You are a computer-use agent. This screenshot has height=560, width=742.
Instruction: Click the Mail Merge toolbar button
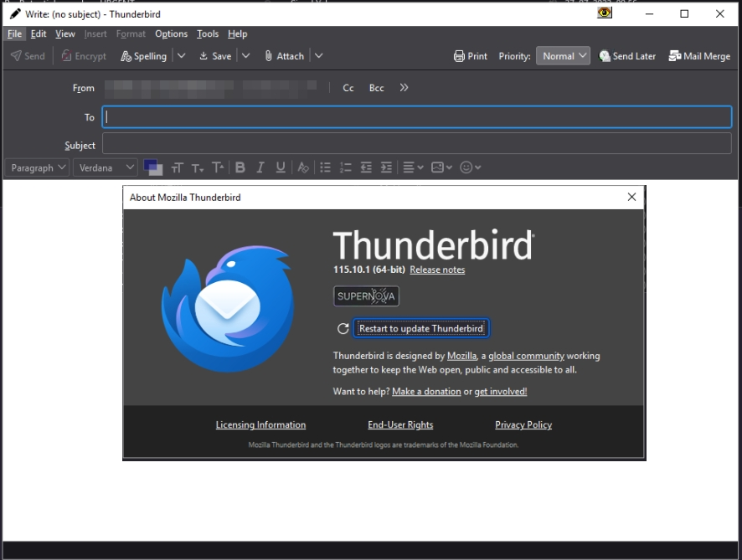click(x=699, y=56)
